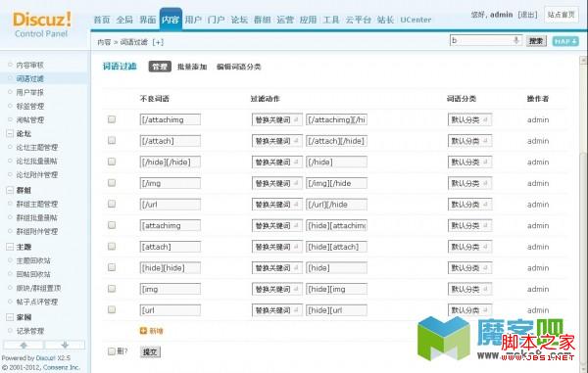588x373 pixels.
Task: Tick the 删? select-all delete checkbox
Action: pos(112,351)
